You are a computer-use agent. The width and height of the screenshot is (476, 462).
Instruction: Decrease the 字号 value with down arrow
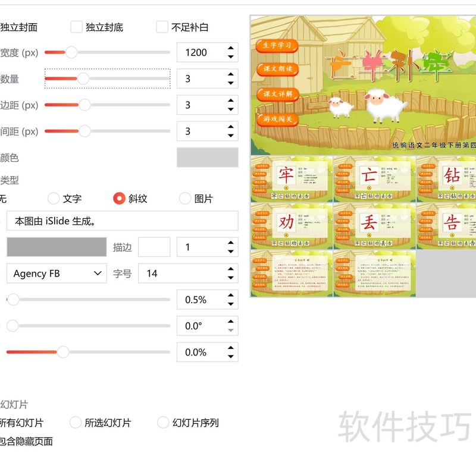click(231, 278)
